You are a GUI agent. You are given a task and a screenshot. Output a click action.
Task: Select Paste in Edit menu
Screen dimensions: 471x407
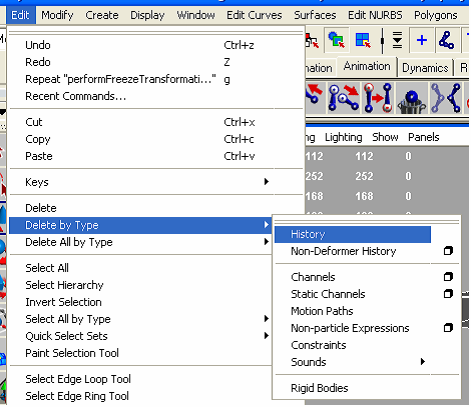pyautogui.click(x=156, y=156)
